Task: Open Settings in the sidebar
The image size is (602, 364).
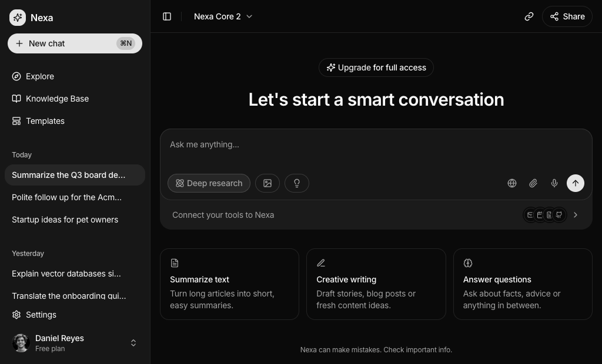Action: 75,315
